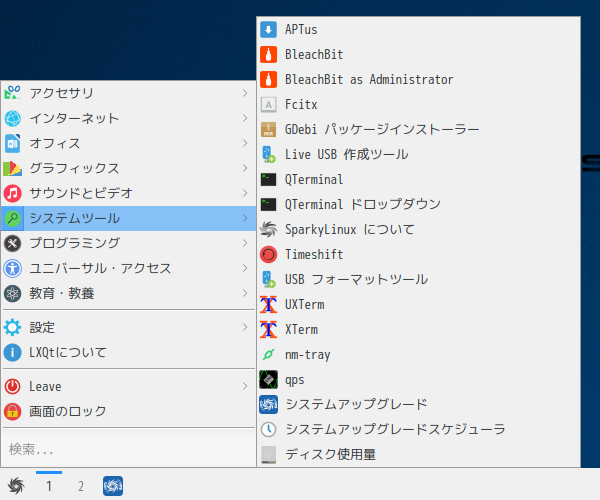This screenshot has height=500, width=600.
Task: Expand the ユニバーサル・アクセス submenu arrow
Action: tap(245, 268)
